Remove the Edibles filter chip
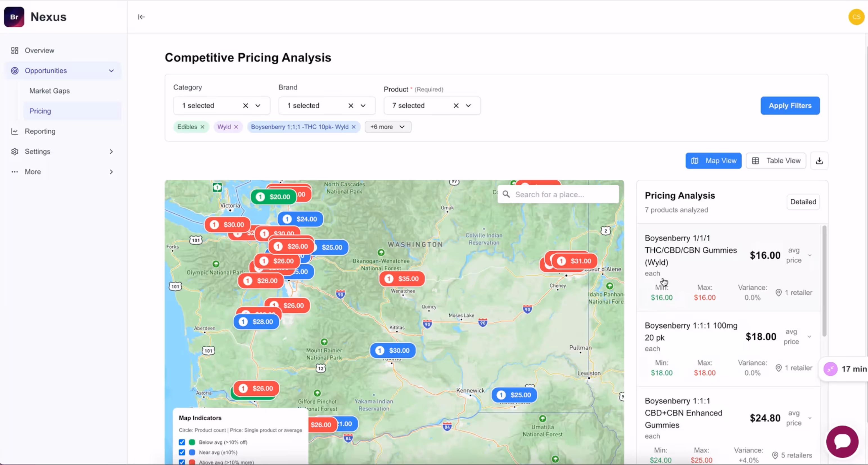 pyautogui.click(x=202, y=127)
